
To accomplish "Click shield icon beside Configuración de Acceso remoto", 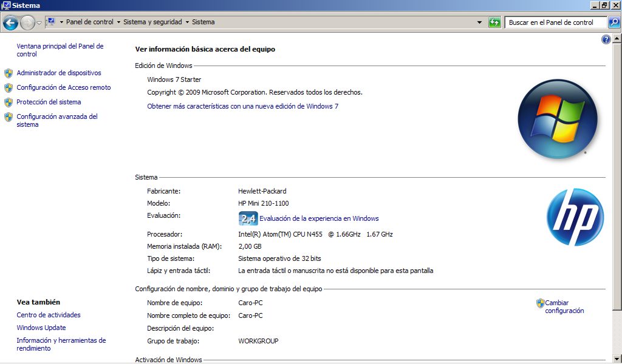I will pos(9,88).
